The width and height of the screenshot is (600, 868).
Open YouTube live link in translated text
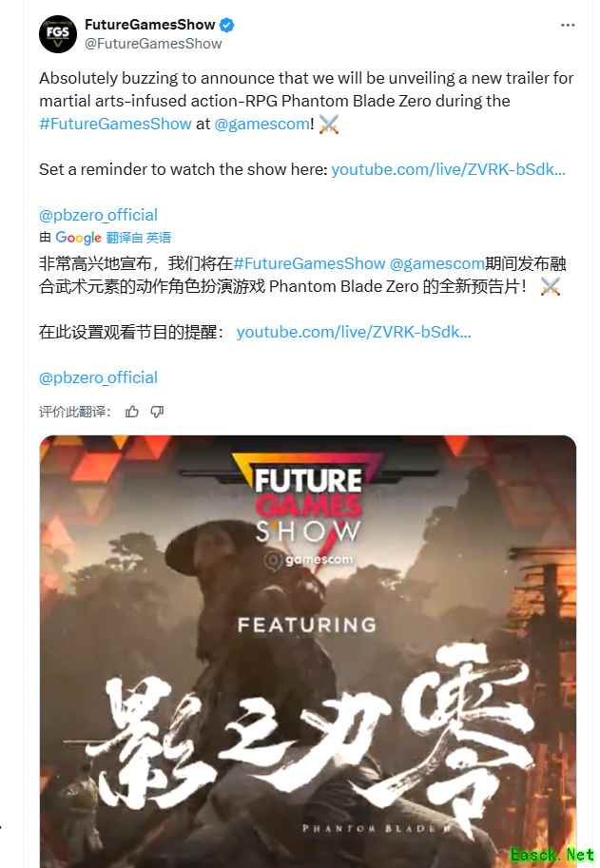tap(354, 332)
